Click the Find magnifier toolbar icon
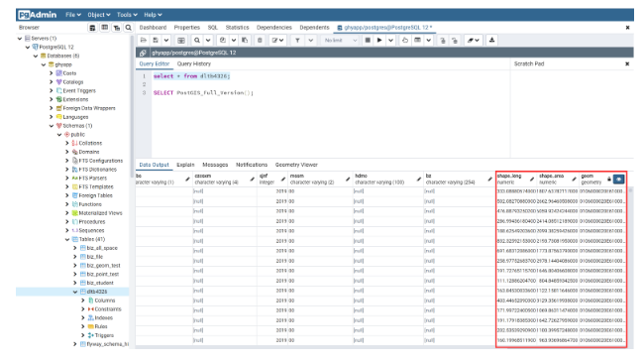This screenshot has height=362, width=644. (197, 41)
